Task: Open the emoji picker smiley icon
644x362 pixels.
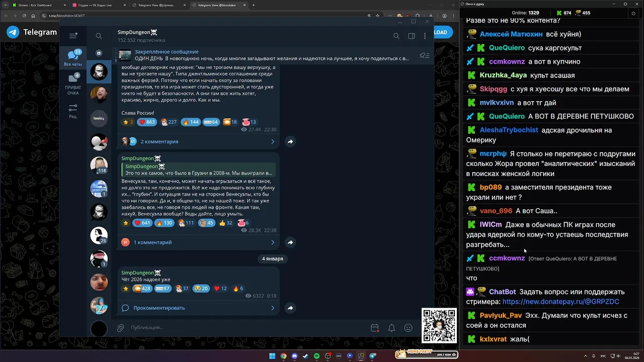Action: coord(409,328)
